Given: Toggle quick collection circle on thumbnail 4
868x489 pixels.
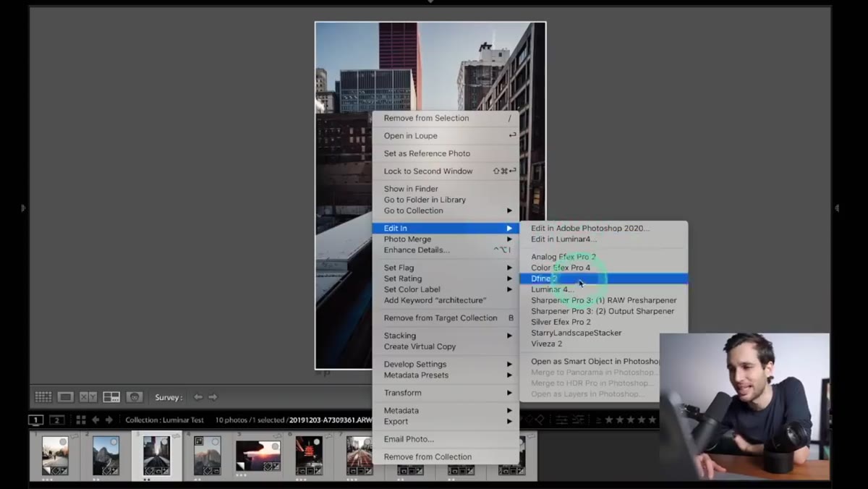Looking at the screenshot, I should (216, 441).
